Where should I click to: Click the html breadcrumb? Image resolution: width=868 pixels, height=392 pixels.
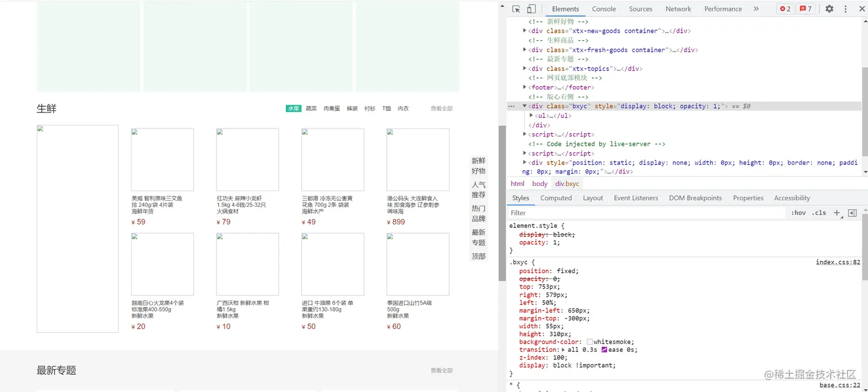518,184
